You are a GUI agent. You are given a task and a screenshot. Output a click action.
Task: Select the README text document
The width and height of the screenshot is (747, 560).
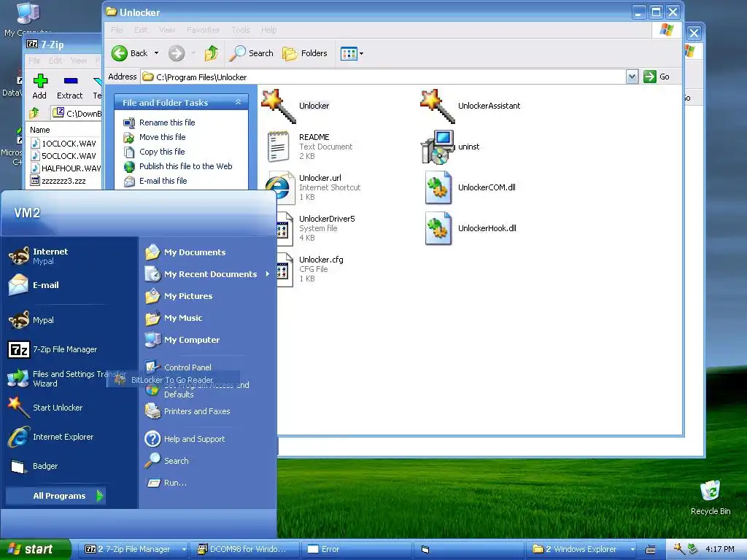coord(309,147)
